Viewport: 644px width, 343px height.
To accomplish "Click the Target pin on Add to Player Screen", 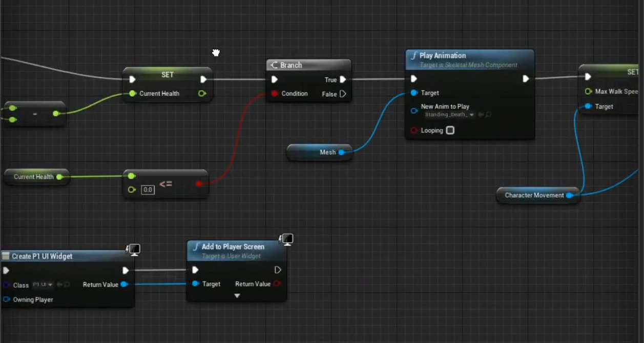I will [195, 284].
